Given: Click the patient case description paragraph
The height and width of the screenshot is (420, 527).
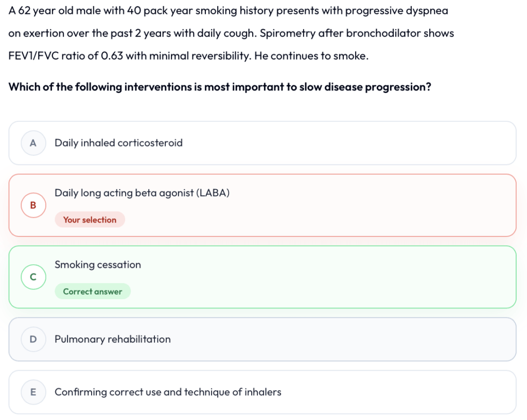Looking at the screenshot, I should point(231,33).
